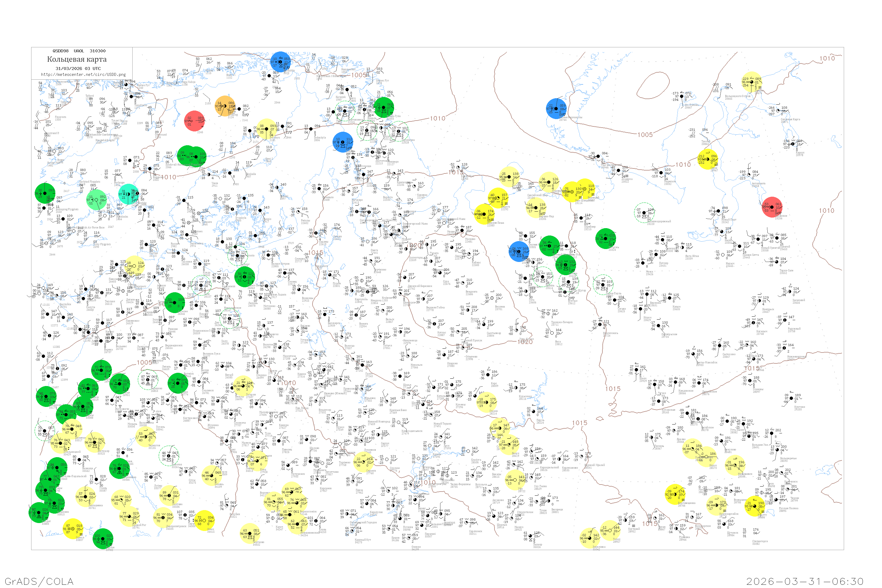Screen dimensions: 882x588
Task: Click the 'QSDD98 UAOL 310300' header code
Action: point(79,51)
